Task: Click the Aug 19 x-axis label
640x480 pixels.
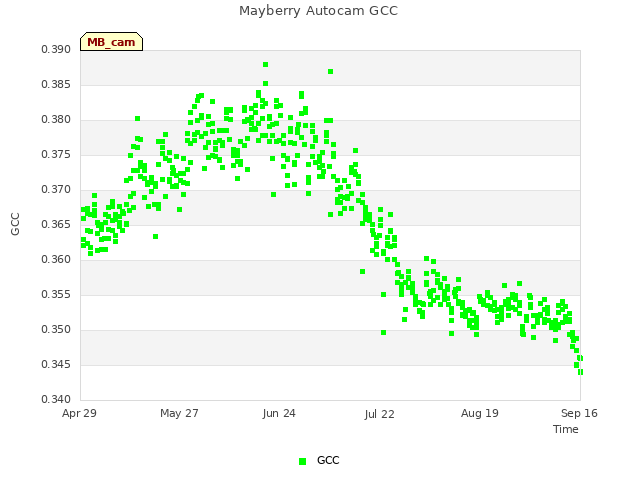Action: 480,413
